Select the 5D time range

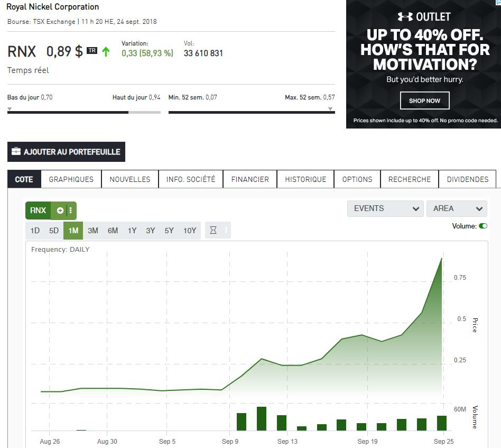pyautogui.click(x=54, y=231)
